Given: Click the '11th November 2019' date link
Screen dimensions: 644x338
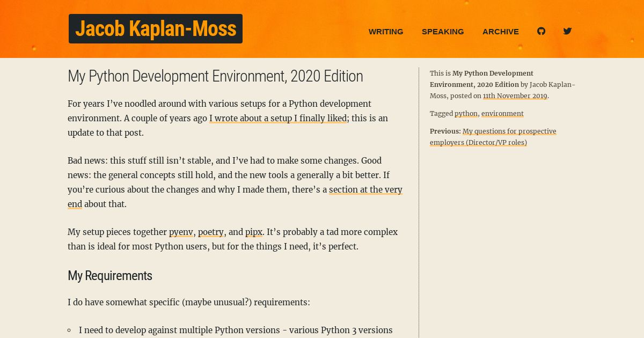Looking at the screenshot, I should [x=515, y=96].
